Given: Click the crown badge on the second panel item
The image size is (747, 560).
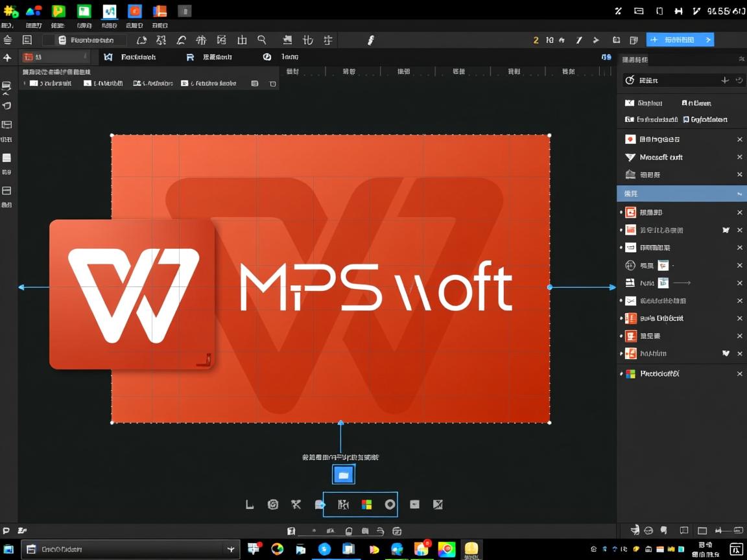Looking at the screenshot, I should (726, 229).
